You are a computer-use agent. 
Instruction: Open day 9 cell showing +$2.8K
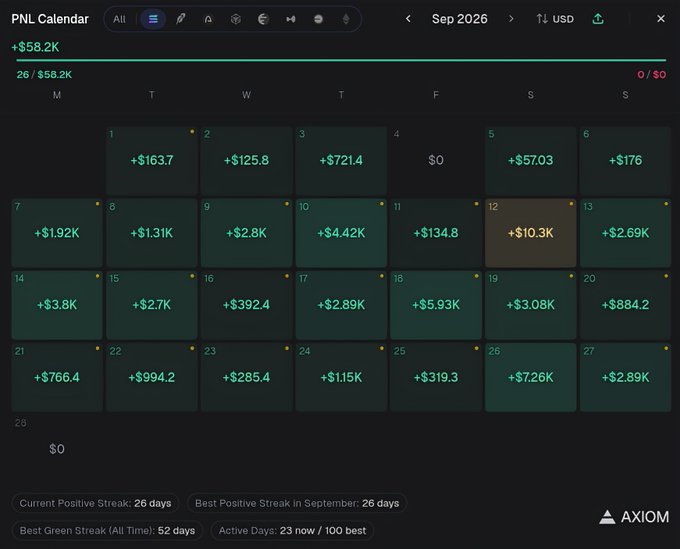[246, 233]
